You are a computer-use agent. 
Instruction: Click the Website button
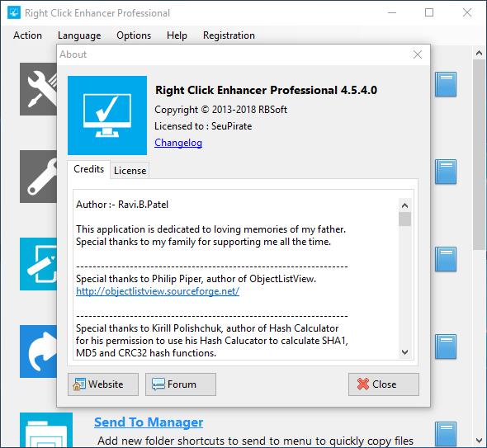tap(103, 384)
